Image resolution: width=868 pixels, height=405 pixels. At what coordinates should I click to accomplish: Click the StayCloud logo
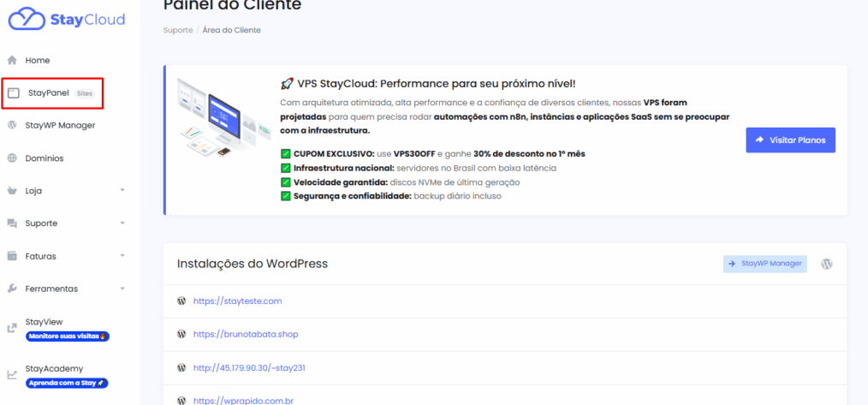(x=66, y=19)
